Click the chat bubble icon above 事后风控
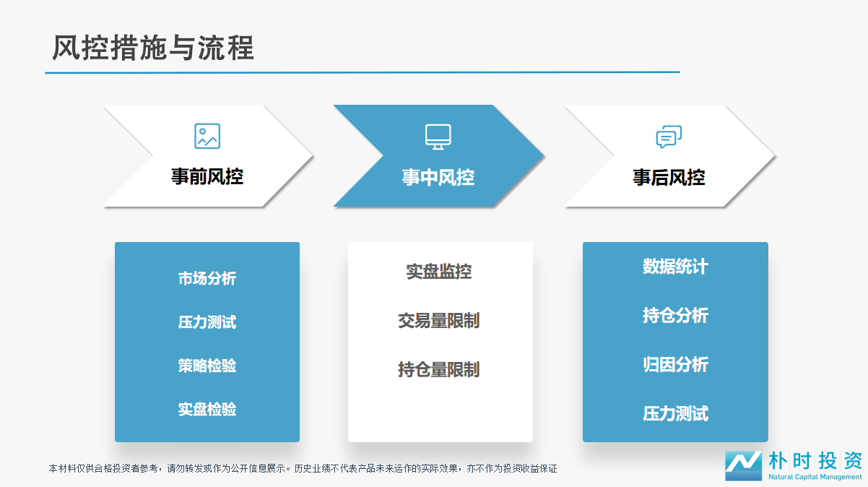The height and width of the screenshot is (487, 868). [669, 136]
